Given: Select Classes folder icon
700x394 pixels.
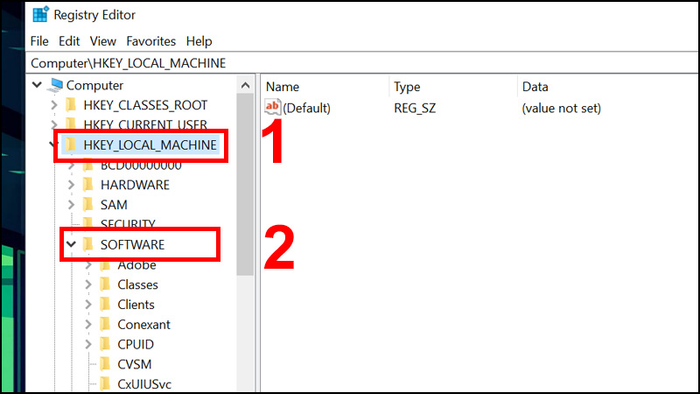Looking at the screenshot, I should [105, 284].
